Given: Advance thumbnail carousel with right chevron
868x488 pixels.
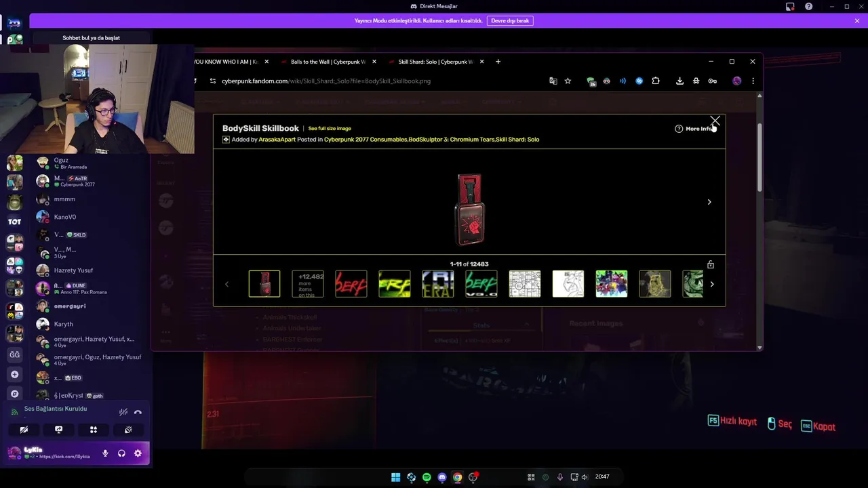Looking at the screenshot, I should pyautogui.click(x=712, y=284).
